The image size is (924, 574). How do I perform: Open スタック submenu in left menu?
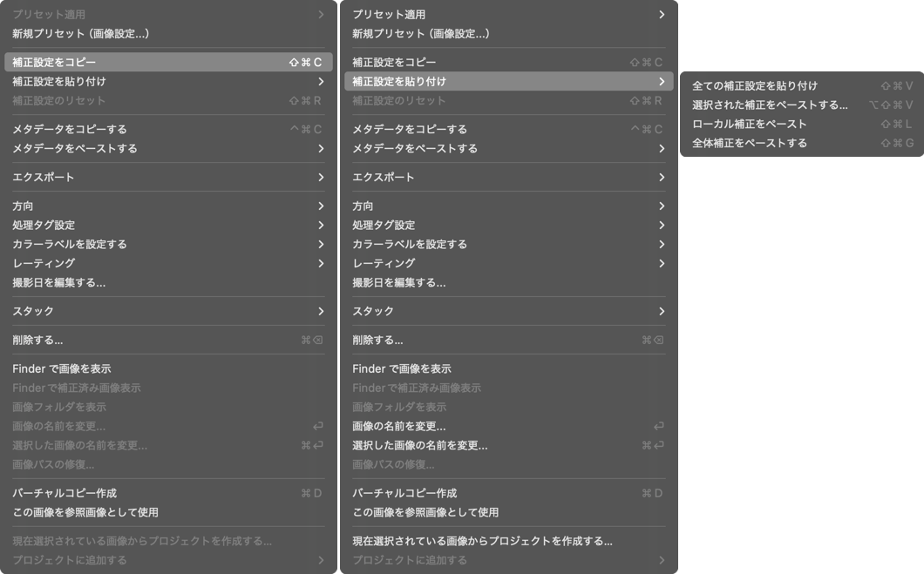coord(168,311)
